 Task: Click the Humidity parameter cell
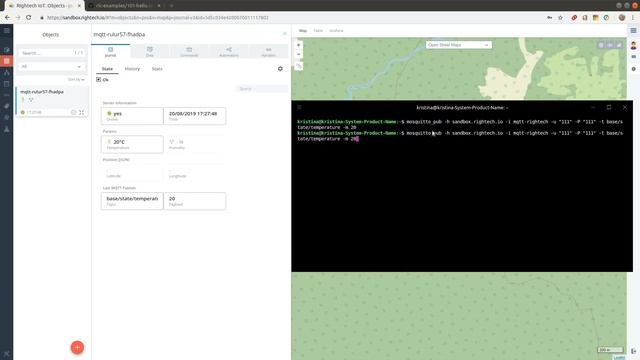195,144
